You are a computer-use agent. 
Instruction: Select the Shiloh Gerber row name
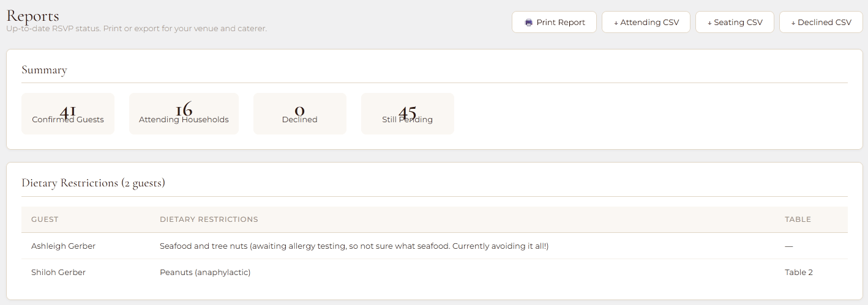click(x=58, y=272)
